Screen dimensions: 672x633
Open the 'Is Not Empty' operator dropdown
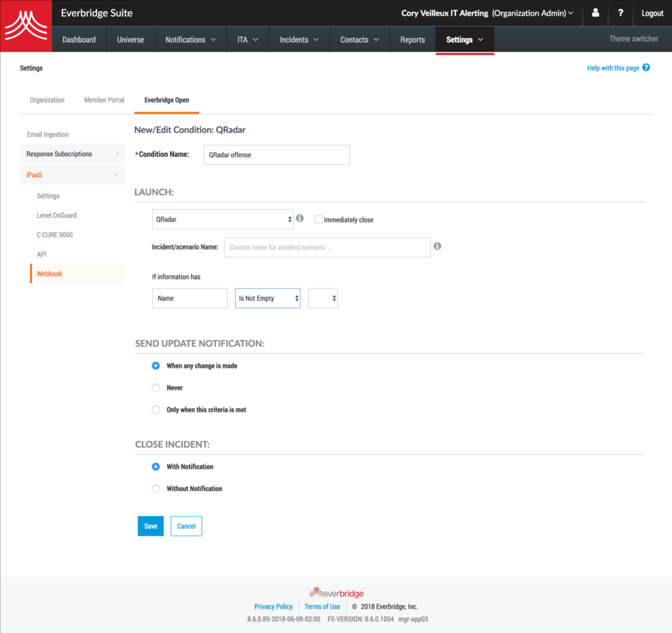pos(268,299)
